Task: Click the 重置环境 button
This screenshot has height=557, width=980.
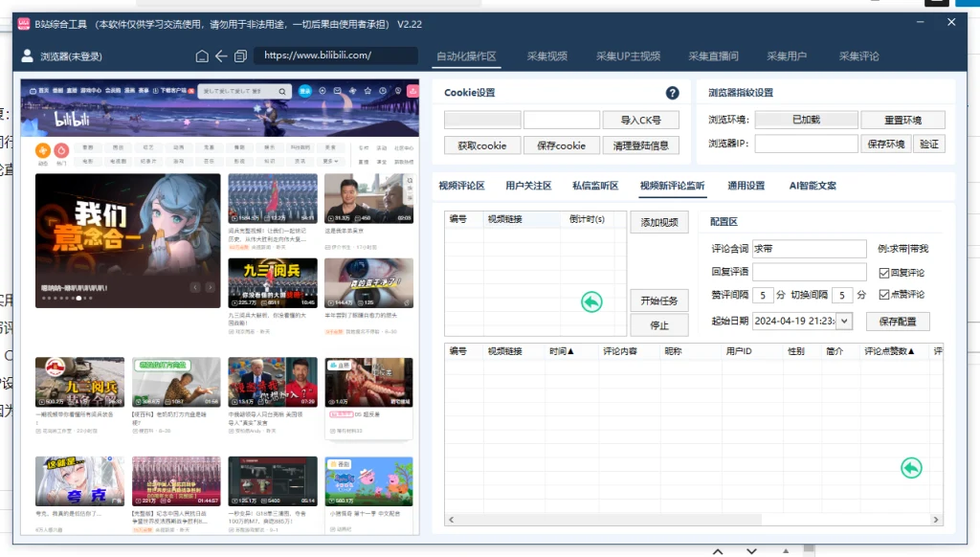Action: point(902,120)
